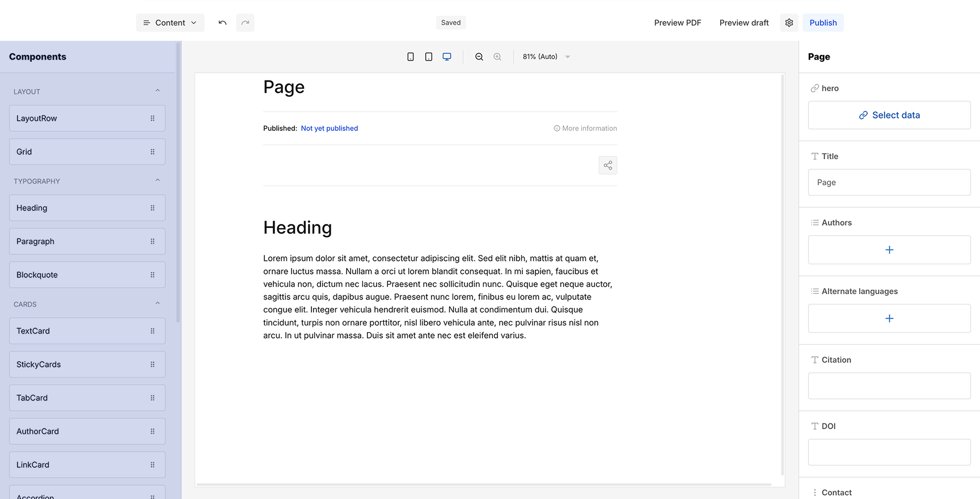980x499 pixels.
Task: Click Preview PDF
Action: point(678,23)
